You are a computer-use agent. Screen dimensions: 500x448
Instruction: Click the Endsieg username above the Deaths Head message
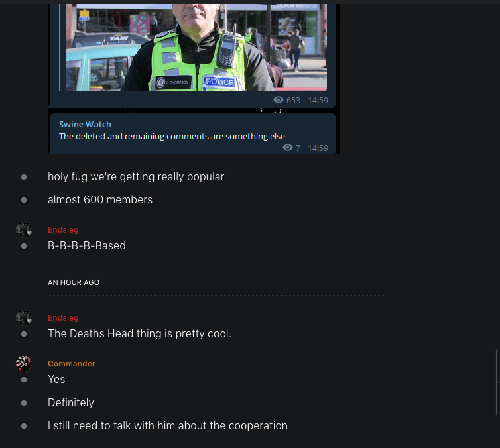click(x=63, y=318)
